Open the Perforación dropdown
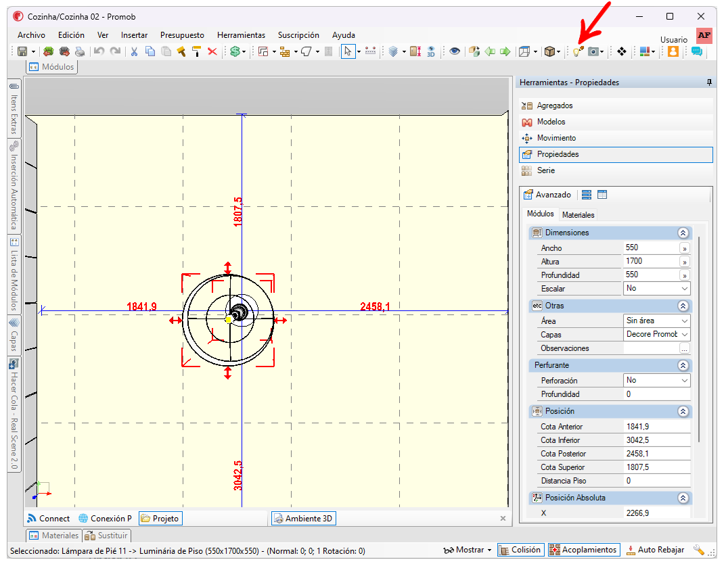 click(x=656, y=381)
